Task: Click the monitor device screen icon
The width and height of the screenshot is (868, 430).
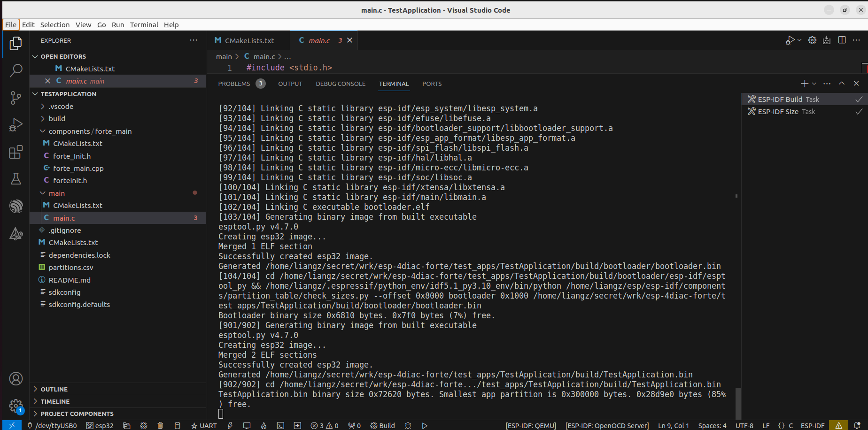Action: click(247, 425)
